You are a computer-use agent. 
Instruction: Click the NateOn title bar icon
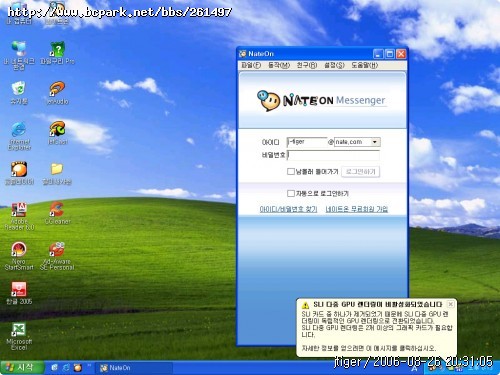pos(243,54)
